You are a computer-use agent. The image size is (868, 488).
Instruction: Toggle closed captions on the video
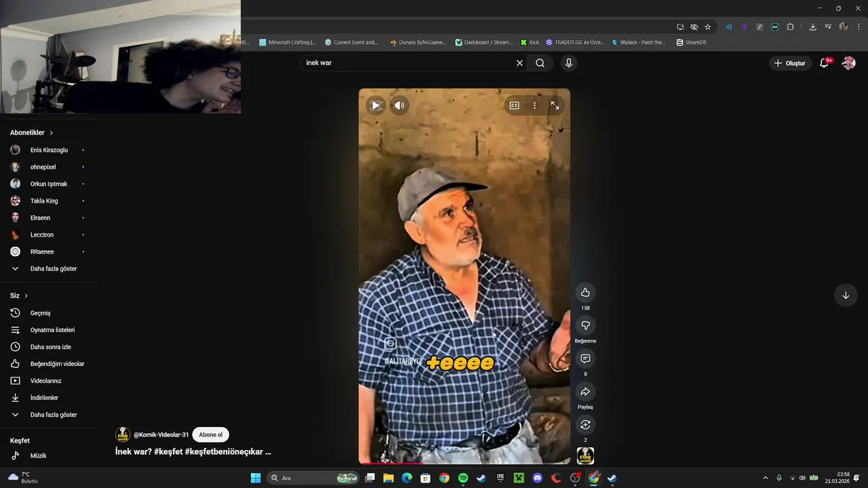(x=514, y=105)
